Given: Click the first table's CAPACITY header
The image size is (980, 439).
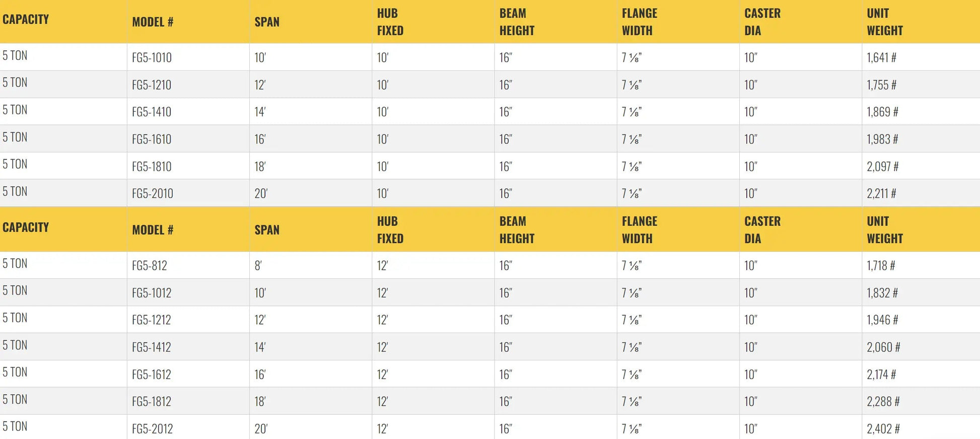Looking at the screenshot, I should 26,20.
